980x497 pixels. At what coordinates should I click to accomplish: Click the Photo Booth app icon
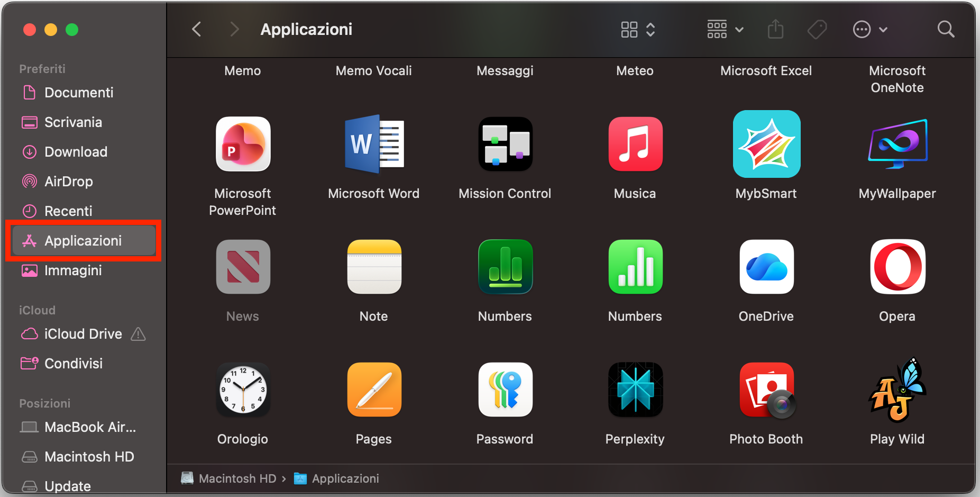(x=766, y=391)
